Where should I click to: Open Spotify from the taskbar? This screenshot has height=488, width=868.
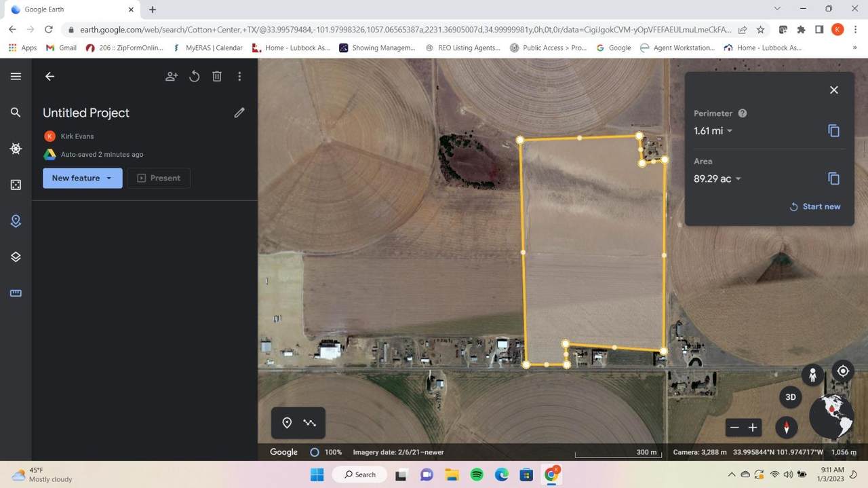pos(477,474)
